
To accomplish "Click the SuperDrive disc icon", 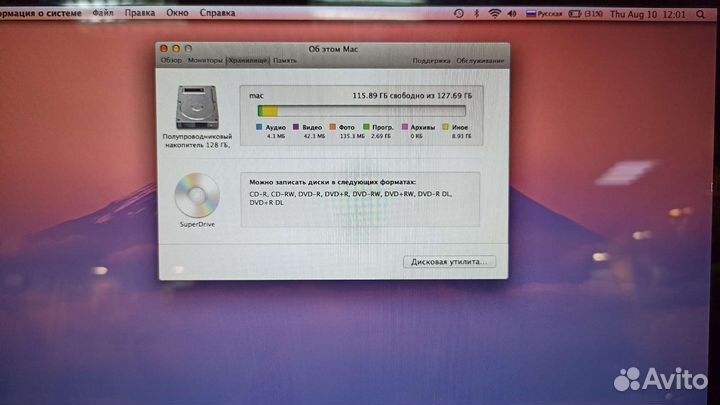I will tap(197, 195).
